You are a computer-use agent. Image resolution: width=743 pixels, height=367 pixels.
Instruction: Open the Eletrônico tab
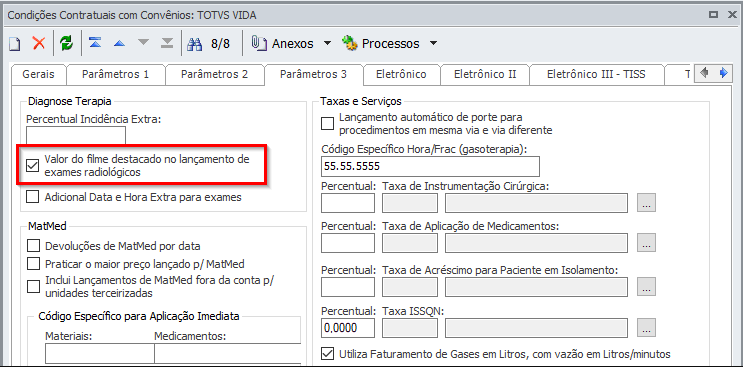401,74
